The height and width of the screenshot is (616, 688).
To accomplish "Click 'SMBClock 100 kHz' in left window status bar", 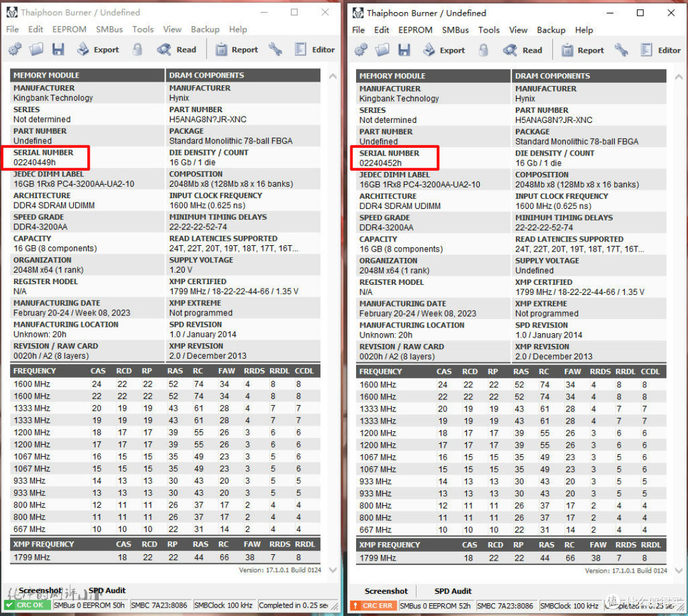I will pyautogui.click(x=223, y=605).
